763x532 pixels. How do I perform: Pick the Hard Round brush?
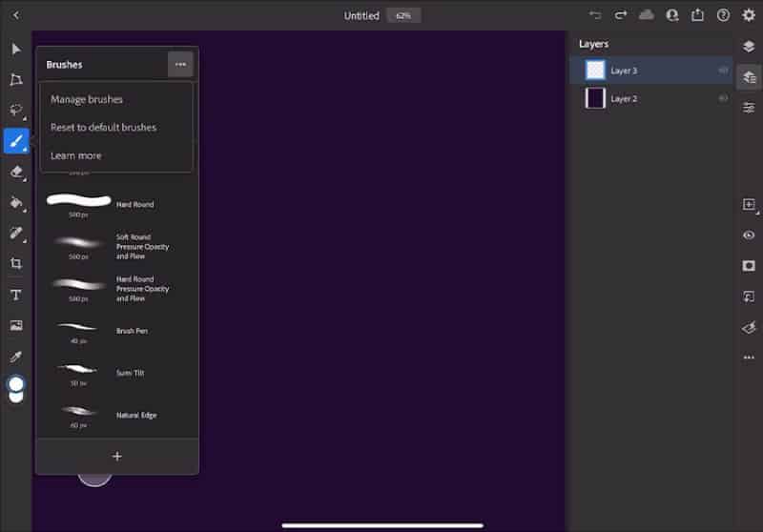[x=116, y=205]
